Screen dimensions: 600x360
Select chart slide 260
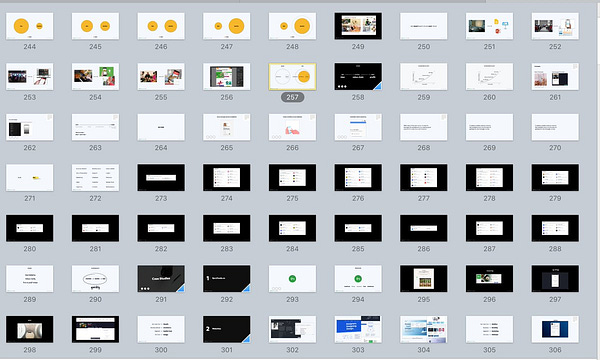(x=489, y=77)
